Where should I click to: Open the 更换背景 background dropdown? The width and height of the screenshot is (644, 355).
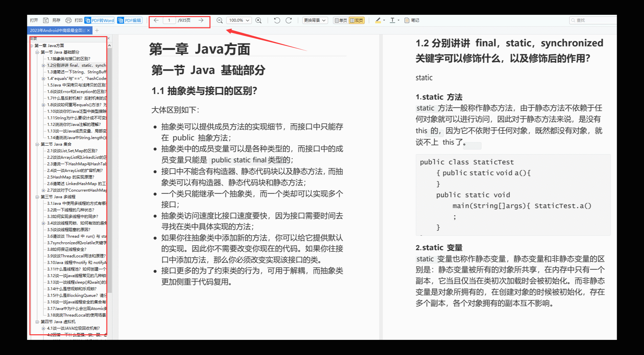click(315, 20)
